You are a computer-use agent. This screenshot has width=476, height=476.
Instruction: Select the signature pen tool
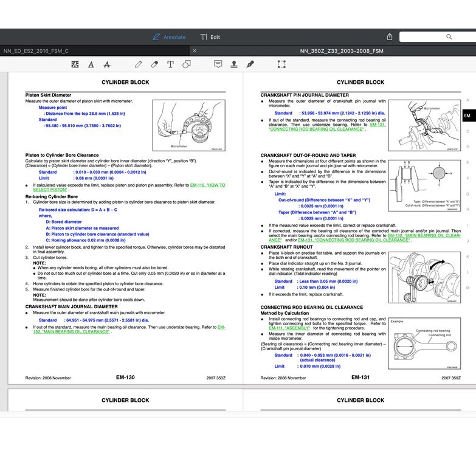[250, 64]
